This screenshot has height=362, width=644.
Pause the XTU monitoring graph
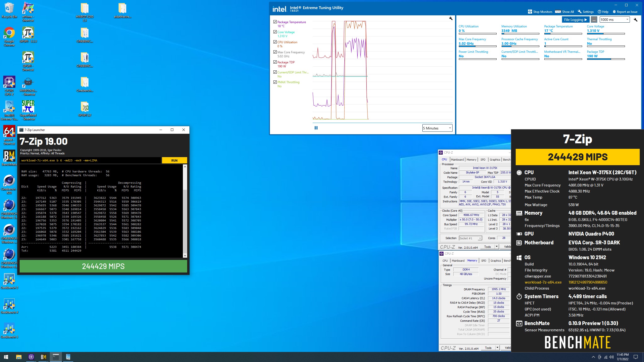pos(316,128)
